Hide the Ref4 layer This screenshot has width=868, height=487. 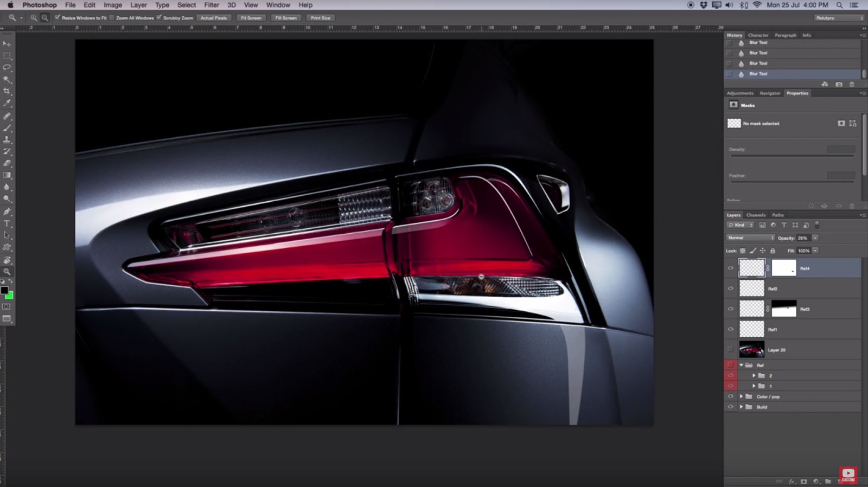pyautogui.click(x=730, y=268)
